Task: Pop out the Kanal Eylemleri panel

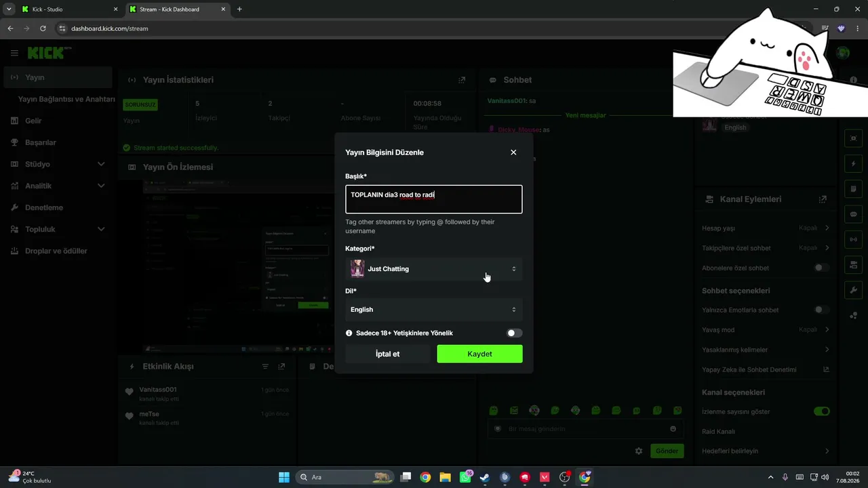Action: click(x=823, y=199)
